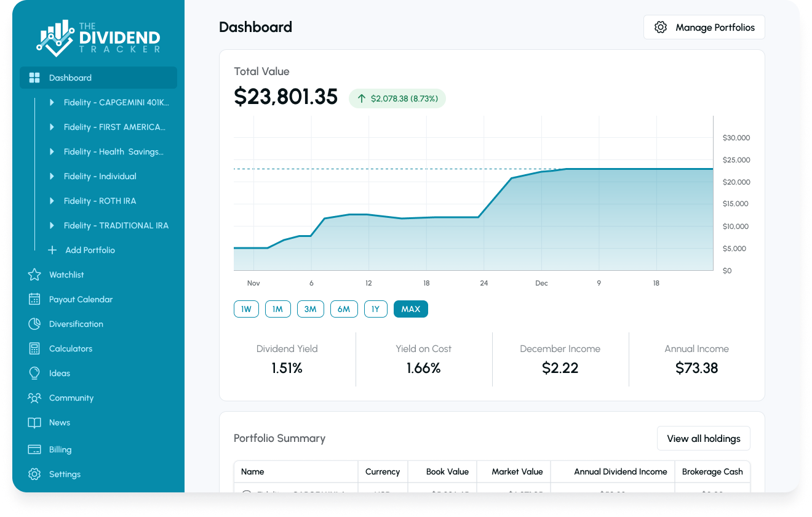Switch chart to 6M range
Image resolution: width=812 pixels, height=517 pixels.
[x=344, y=309]
